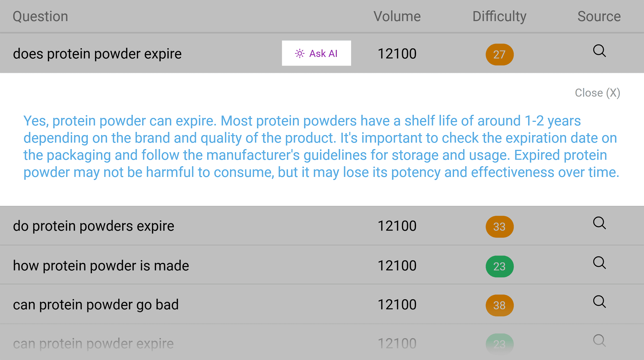Click the sun icon in the Ask AI button

point(300,53)
